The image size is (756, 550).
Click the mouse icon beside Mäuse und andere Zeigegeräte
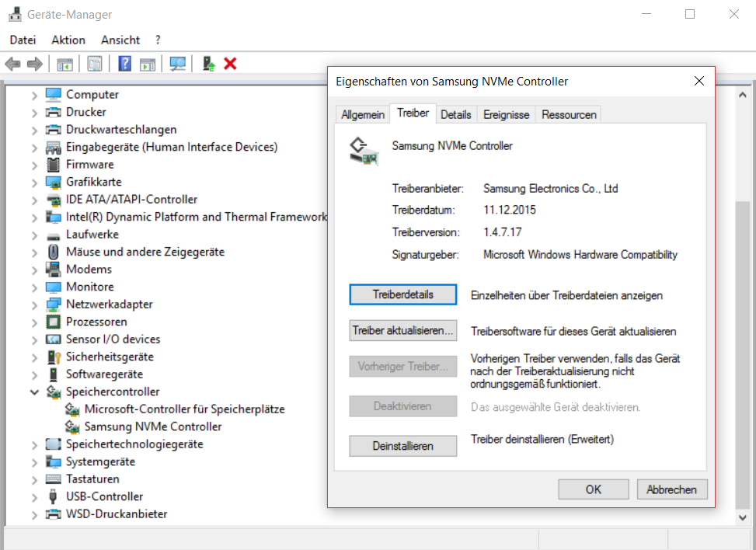[x=54, y=252]
